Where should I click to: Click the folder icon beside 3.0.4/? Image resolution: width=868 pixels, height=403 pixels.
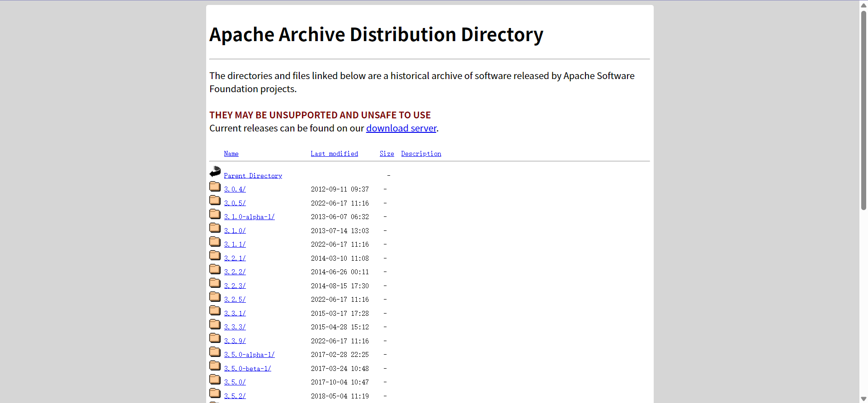point(215,187)
